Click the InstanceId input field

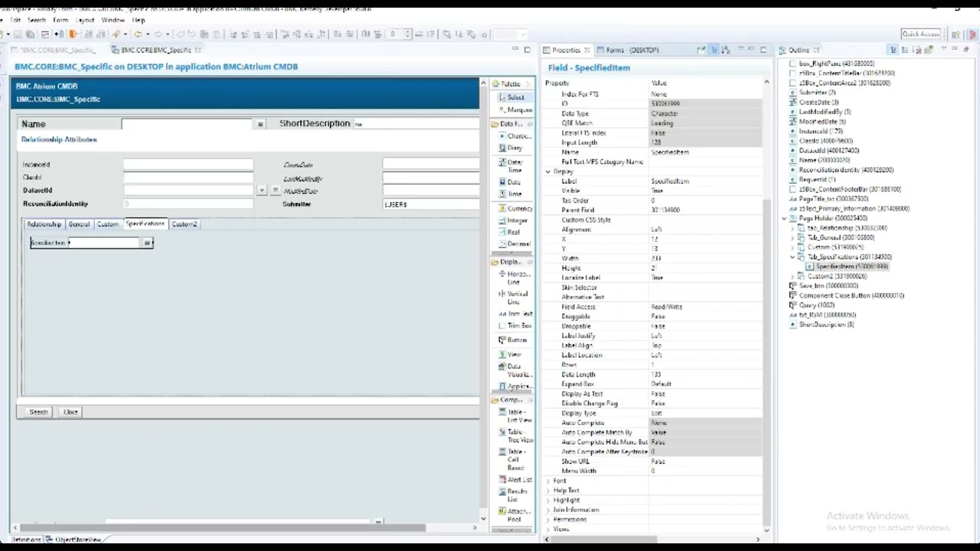coord(188,165)
